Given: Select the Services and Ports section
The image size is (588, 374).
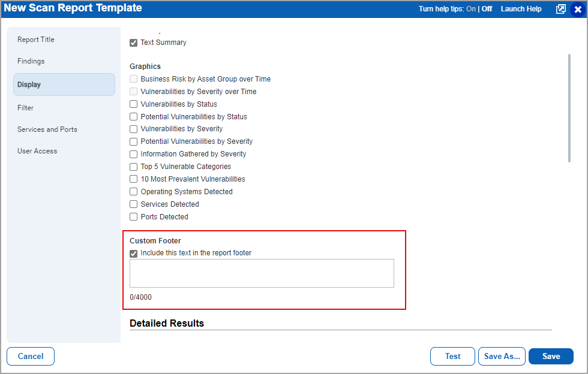Looking at the screenshot, I should pos(47,129).
